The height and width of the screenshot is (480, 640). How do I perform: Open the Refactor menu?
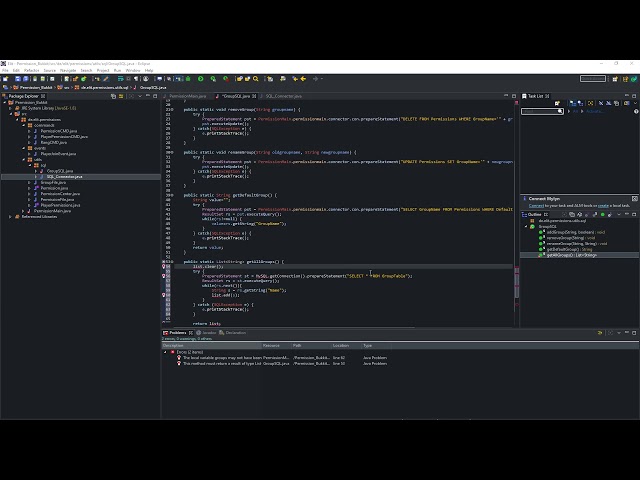point(31,71)
